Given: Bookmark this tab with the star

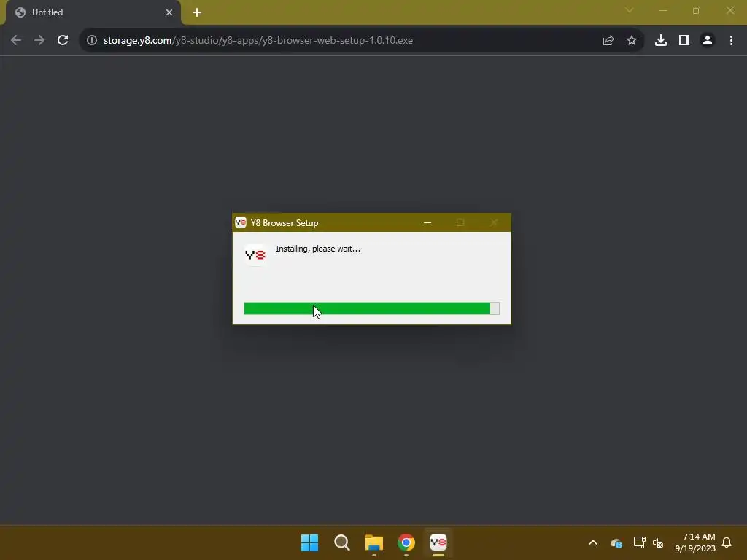Looking at the screenshot, I should click(632, 41).
